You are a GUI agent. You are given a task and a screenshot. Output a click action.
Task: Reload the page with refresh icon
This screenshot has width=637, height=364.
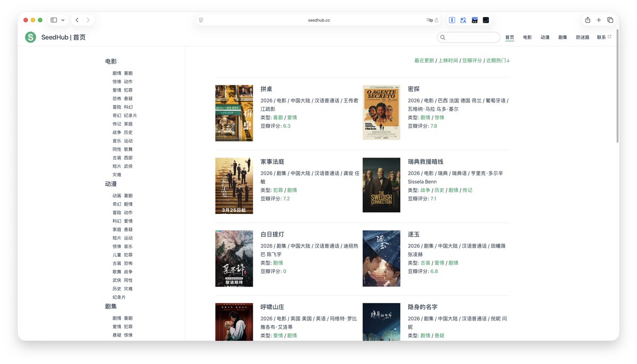(x=436, y=20)
